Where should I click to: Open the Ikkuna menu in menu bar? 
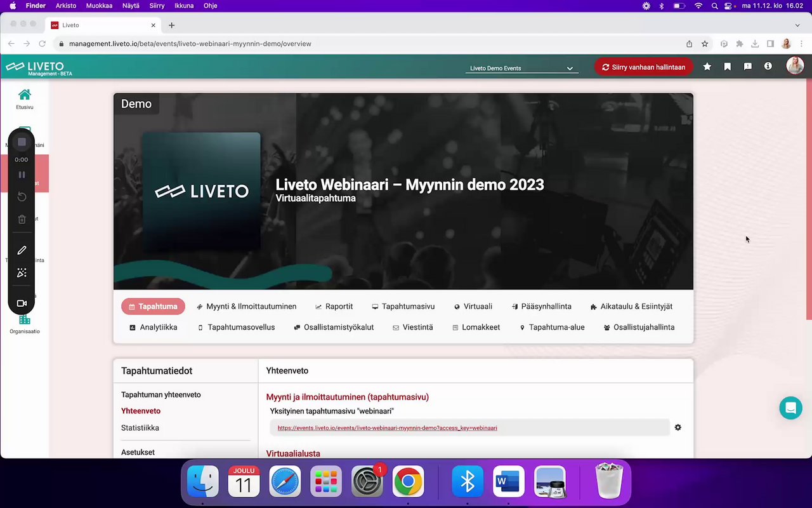184,6
